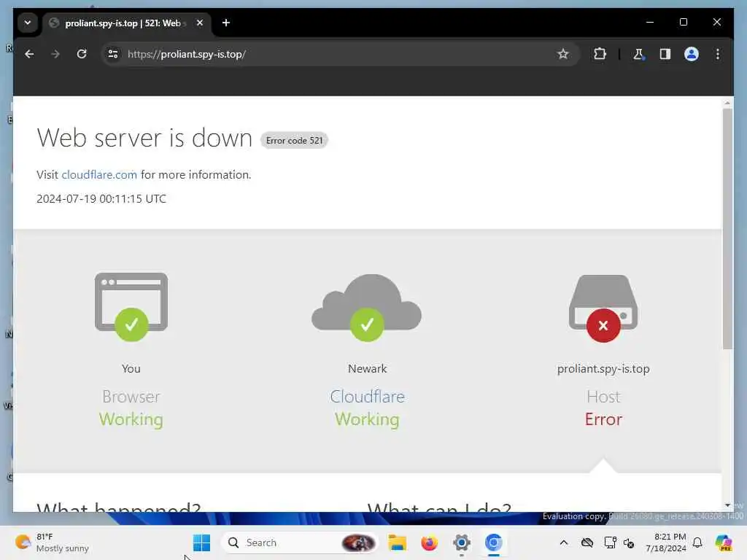Image resolution: width=747 pixels, height=560 pixels.
Task: View site information icon in address bar
Action: point(113,54)
